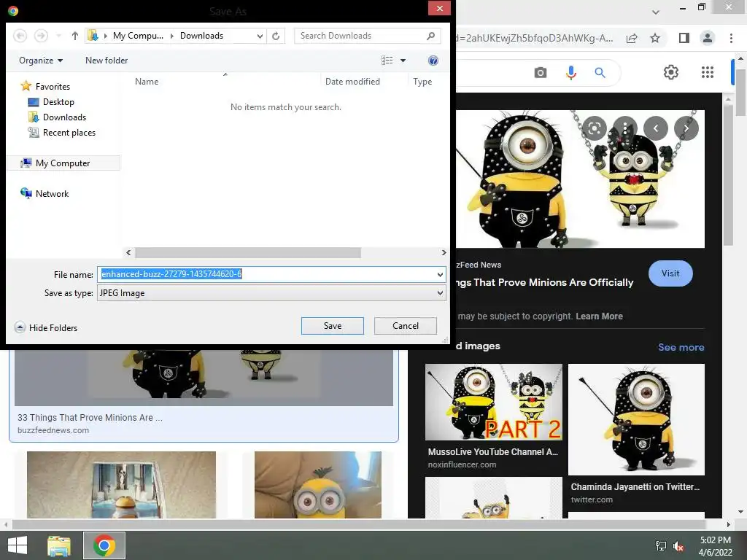The width and height of the screenshot is (747, 560).
Task: Open Chrome tab search chevron
Action: click(656, 12)
